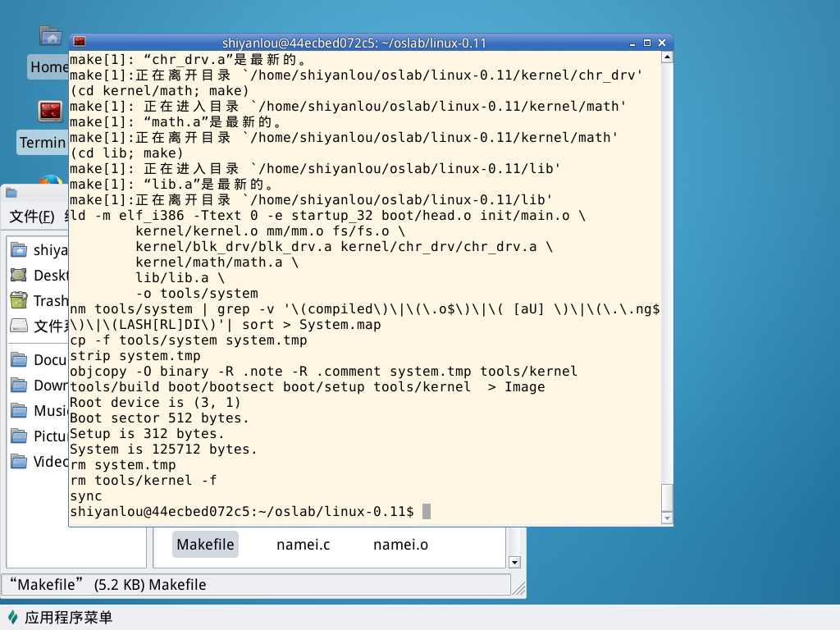Open the Pictures folder in sidebar
This screenshot has height=630, width=840.
point(19,436)
